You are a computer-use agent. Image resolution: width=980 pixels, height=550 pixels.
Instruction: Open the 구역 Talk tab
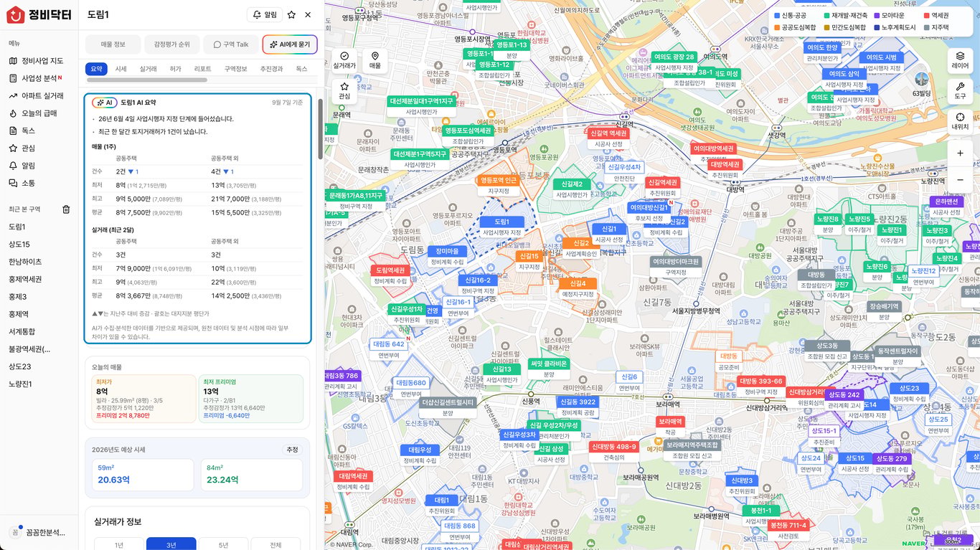click(230, 44)
